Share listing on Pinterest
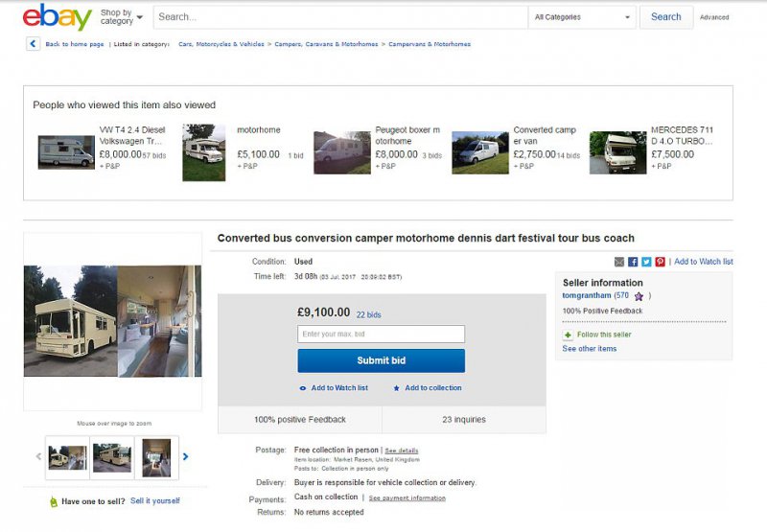 tap(660, 262)
